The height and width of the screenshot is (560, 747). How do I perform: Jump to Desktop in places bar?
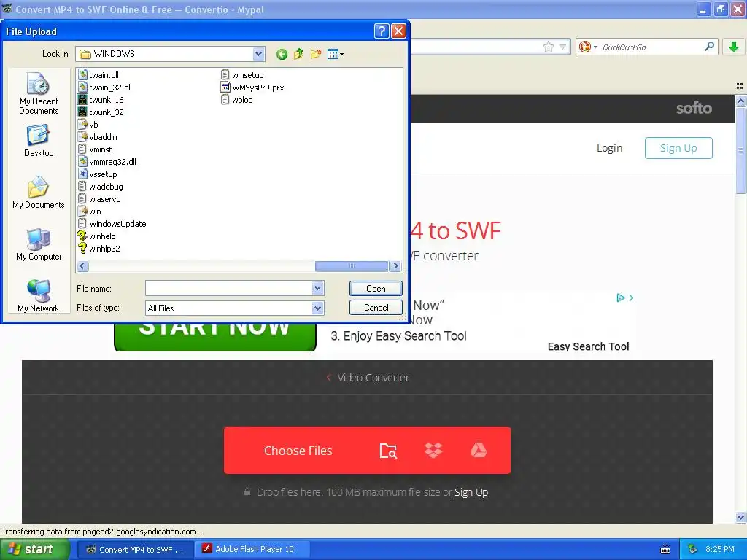39,141
